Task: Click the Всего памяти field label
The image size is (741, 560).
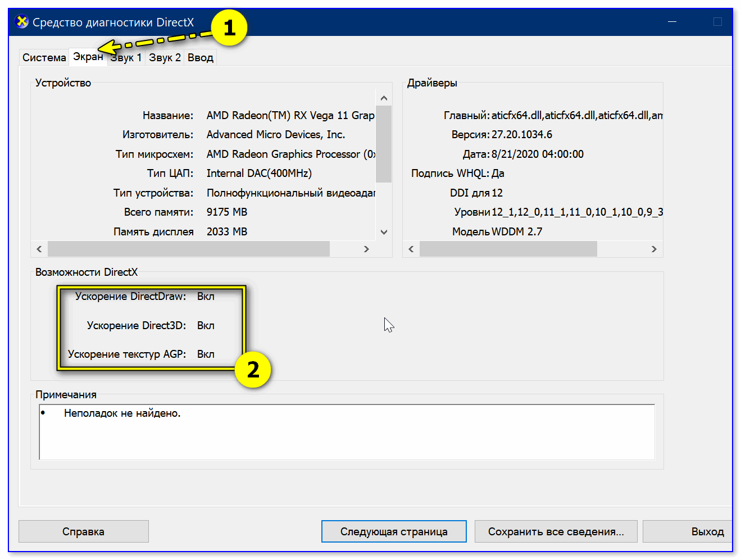Action: click(159, 212)
